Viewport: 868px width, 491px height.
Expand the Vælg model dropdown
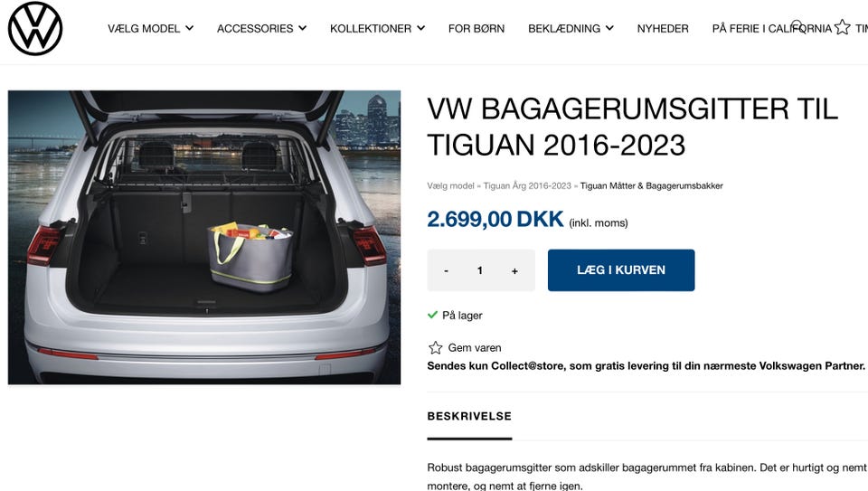point(151,28)
